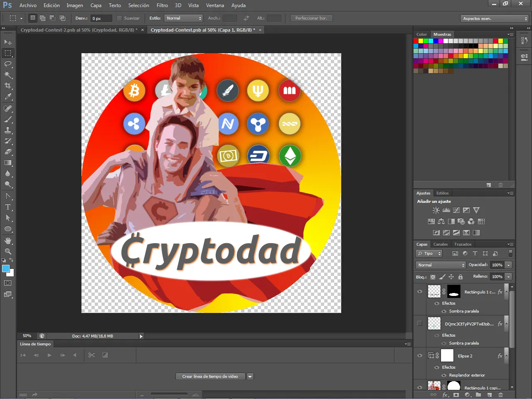
Task: Hide the top Rectángulo 1 c... layer
Action: 420,291
